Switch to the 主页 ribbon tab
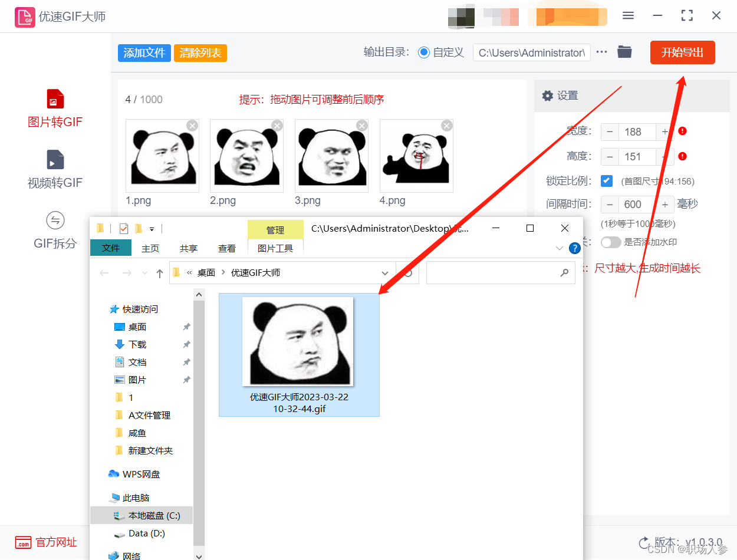The image size is (737, 560). 150,248
